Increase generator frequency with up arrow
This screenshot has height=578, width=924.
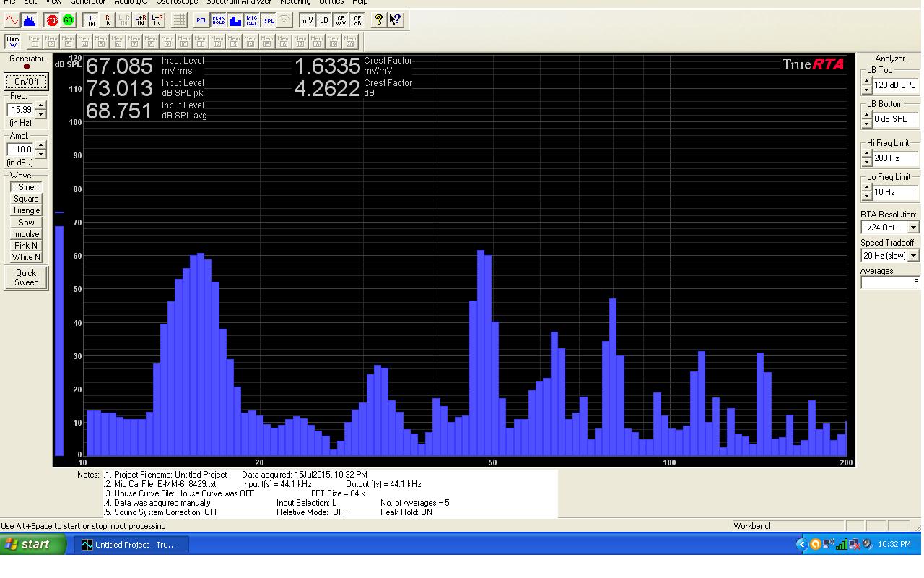point(40,106)
